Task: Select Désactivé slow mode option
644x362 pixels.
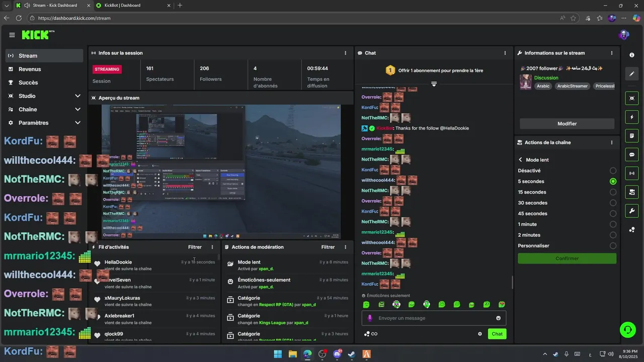Action: pos(567,170)
